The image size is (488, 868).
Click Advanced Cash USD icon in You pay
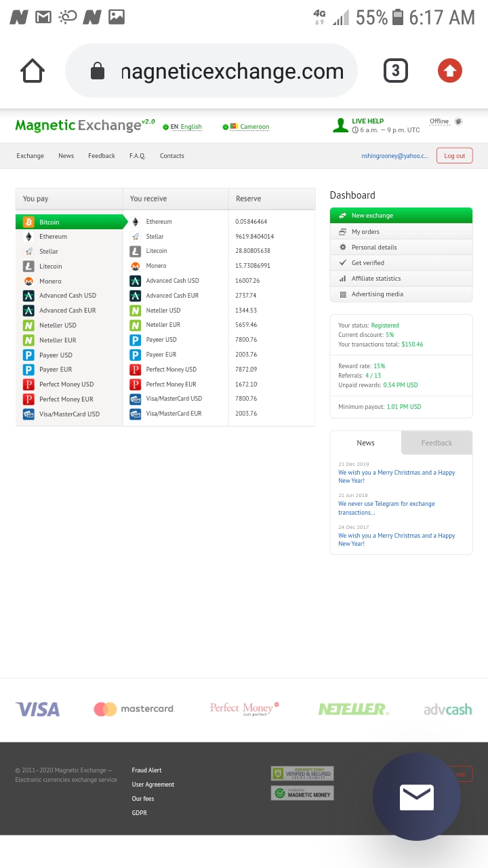tap(28, 296)
